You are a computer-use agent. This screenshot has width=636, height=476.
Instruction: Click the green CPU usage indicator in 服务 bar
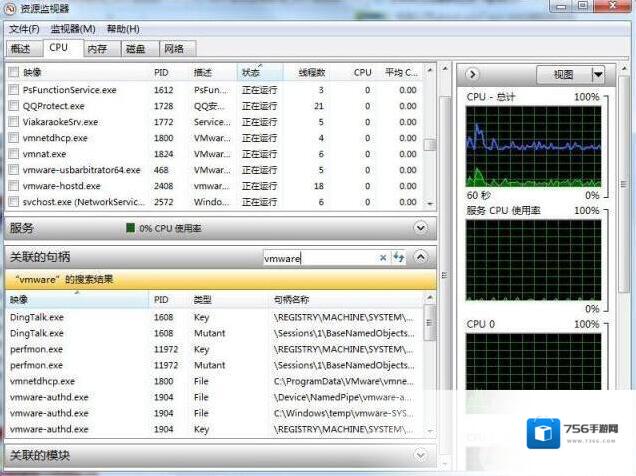131,228
